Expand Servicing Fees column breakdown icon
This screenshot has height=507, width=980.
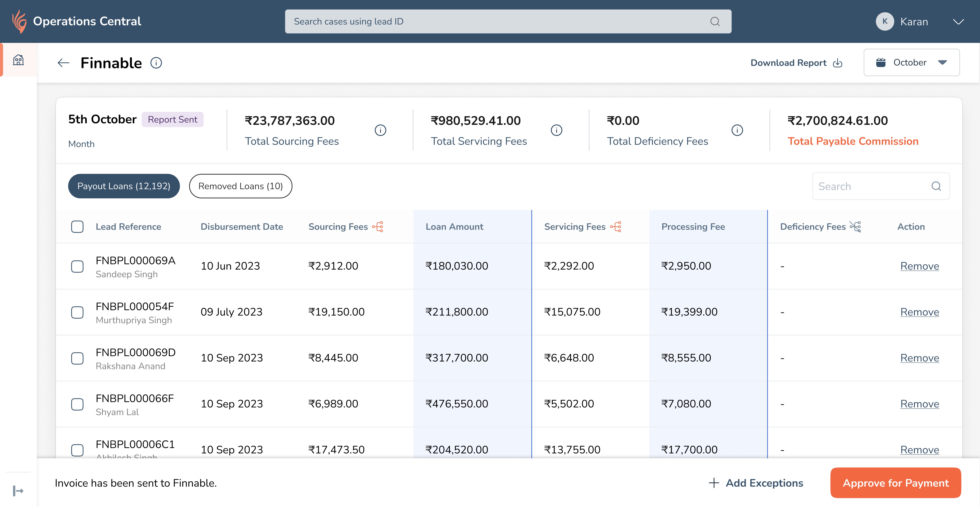click(616, 227)
